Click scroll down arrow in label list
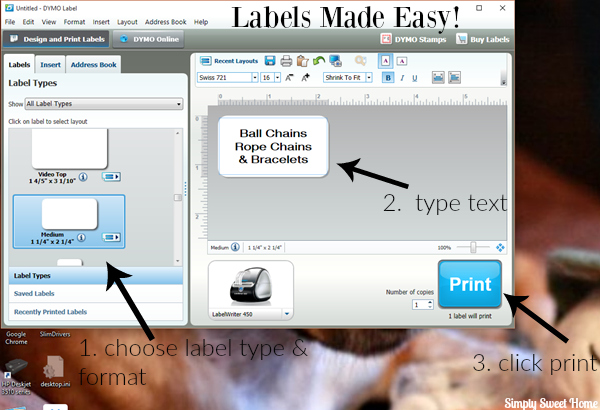Viewport: 600px width, 410px height. [178, 261]
